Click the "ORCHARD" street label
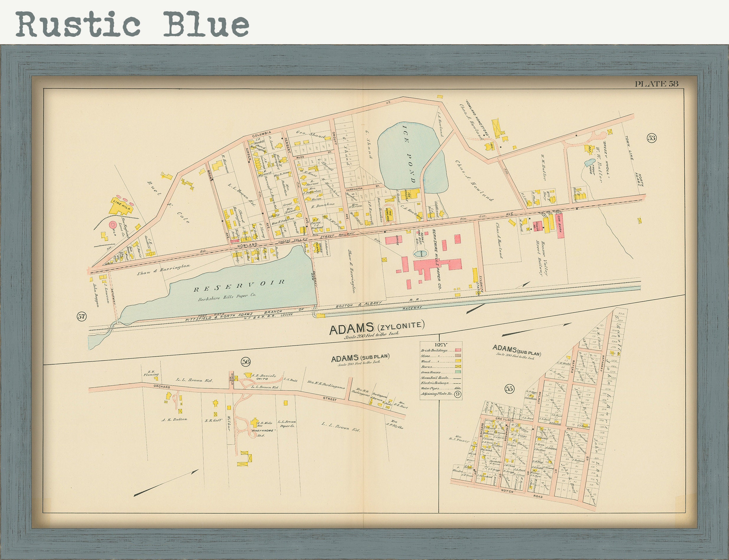The height and width of the screenshot is (560, 729). 162,387
